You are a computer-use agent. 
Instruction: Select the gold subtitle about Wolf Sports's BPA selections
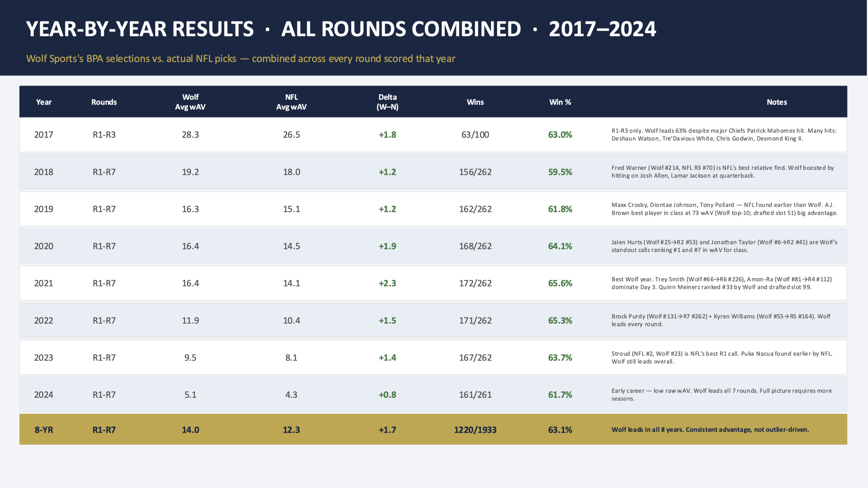(x=240, y=59)
